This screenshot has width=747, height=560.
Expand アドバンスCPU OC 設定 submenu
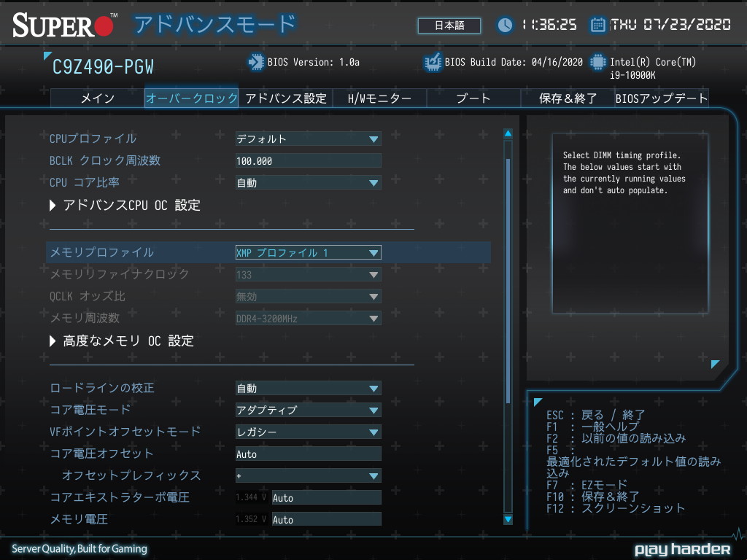(125, 205)
